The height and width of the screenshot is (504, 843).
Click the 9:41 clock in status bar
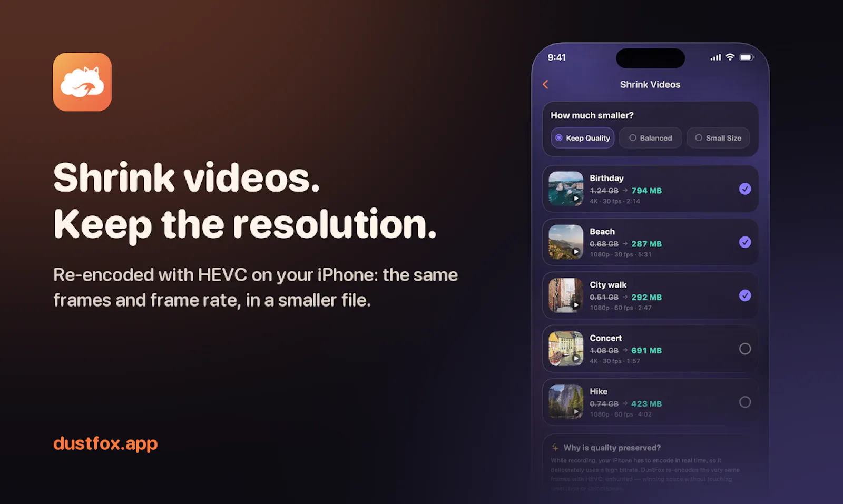pyautogui.click(x=556, y=57)
